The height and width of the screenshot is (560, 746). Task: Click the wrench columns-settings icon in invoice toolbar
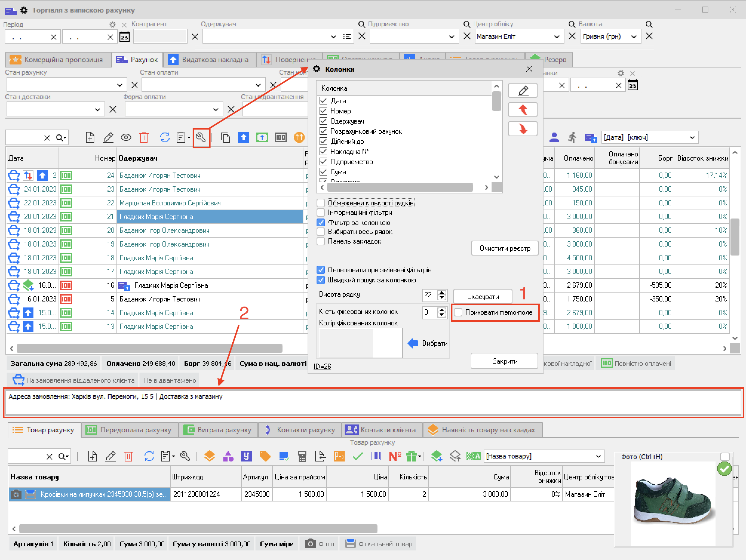pos(201,138)
